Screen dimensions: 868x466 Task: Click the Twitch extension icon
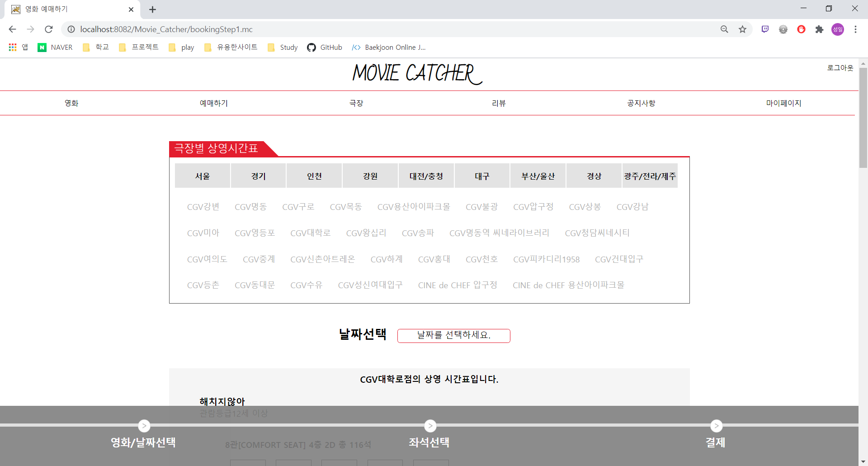point(765,29)
